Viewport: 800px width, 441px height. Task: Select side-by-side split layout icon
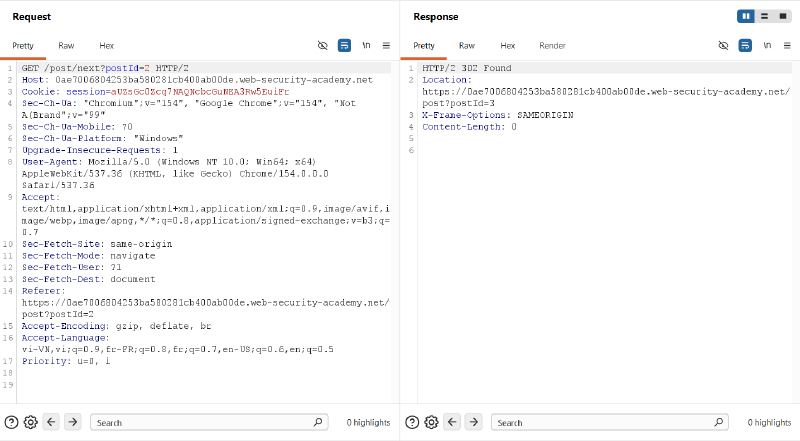(746, 16)
